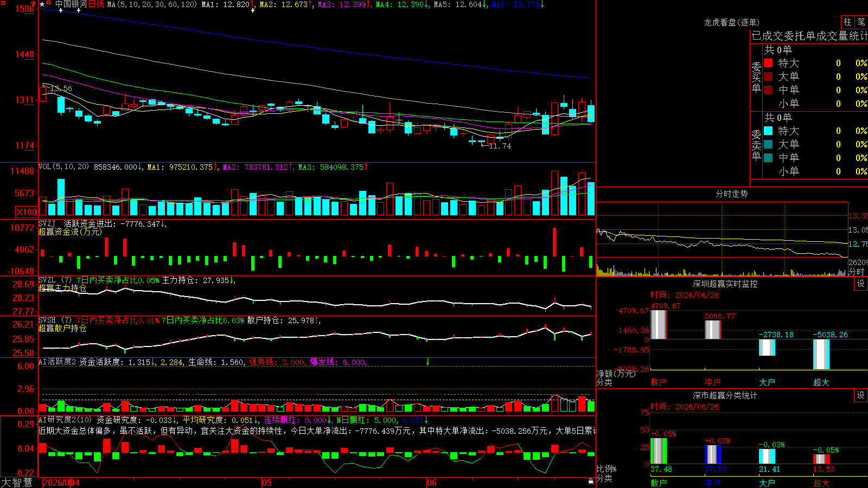Open 设 settings for 深圳超赢实时监控
Screen dimensions: 868x488
click(x=861, y=284)
